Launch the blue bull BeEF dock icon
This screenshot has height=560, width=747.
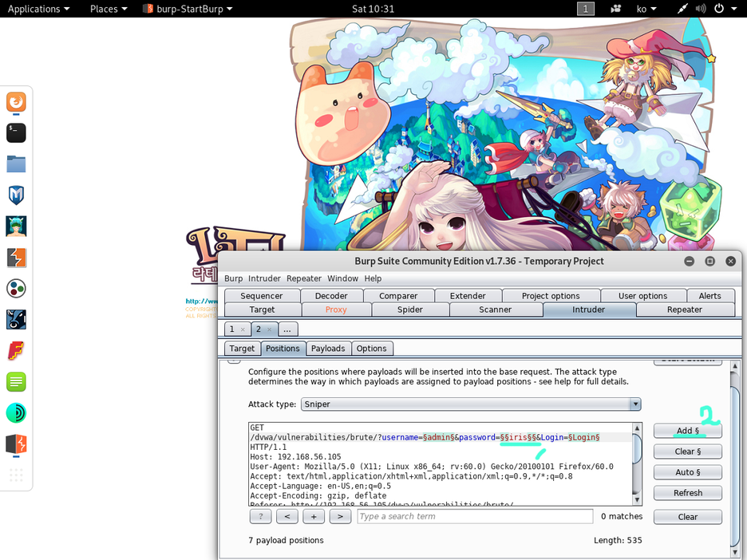point(16,320)
